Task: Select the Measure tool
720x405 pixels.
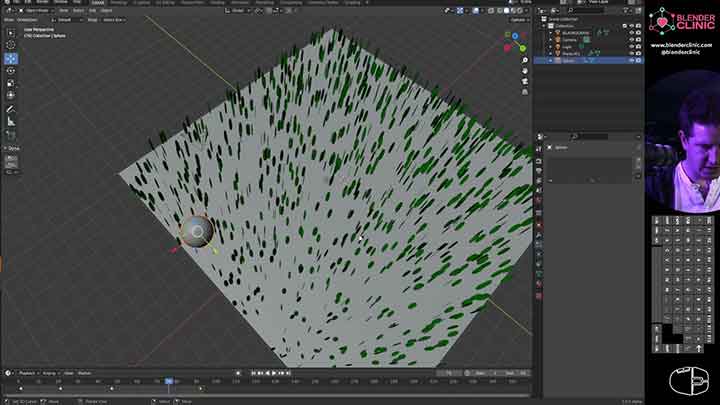Action: 11,122
